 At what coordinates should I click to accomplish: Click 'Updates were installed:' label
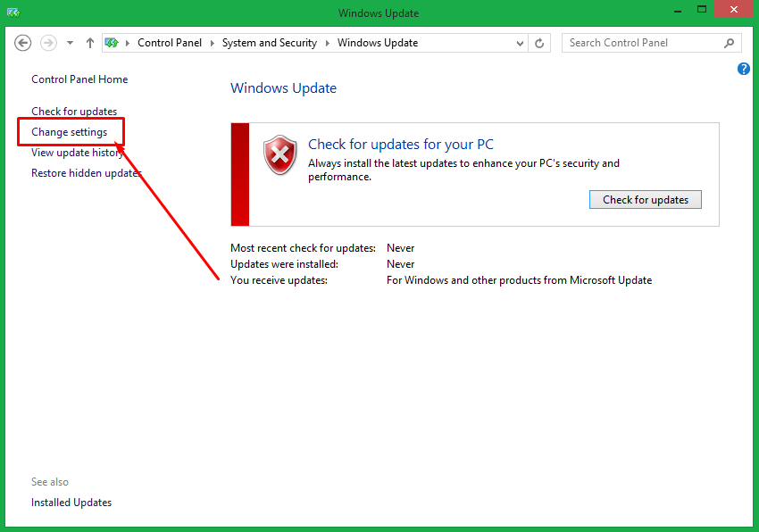tap(284, 264)
